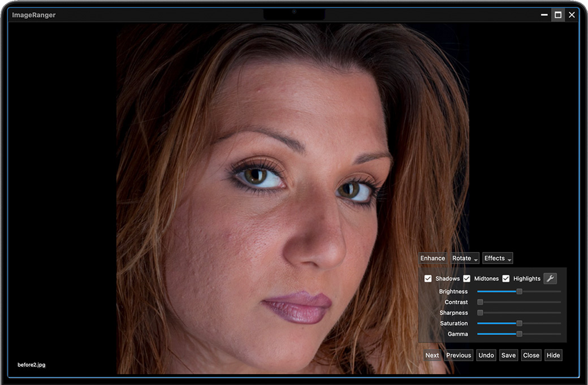Go to the Next image
Image resolution: width=588 pixels, height=385 pixels.
click(432, 355)
